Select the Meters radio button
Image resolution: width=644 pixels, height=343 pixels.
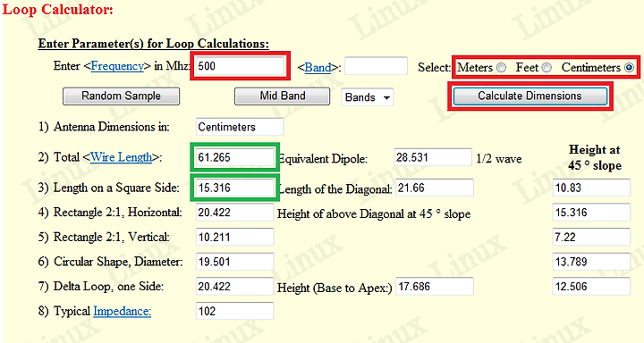501,68
